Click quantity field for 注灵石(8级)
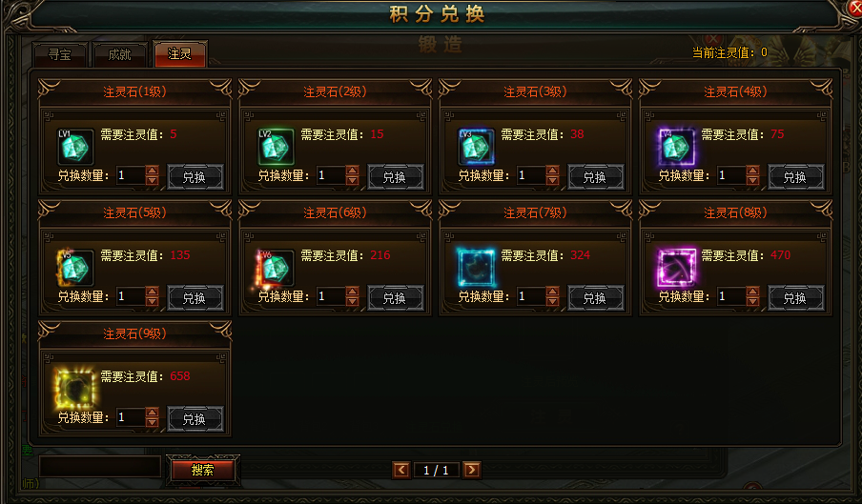Viewport: 862px width, 504px height. click(x=731, y=296)
